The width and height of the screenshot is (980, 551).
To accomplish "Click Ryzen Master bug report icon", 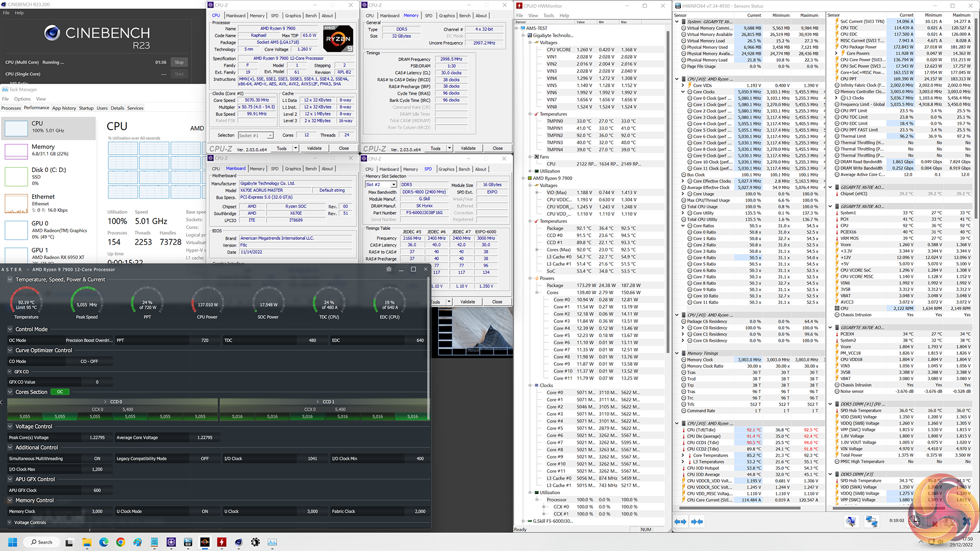I will (x=389, y=269).
